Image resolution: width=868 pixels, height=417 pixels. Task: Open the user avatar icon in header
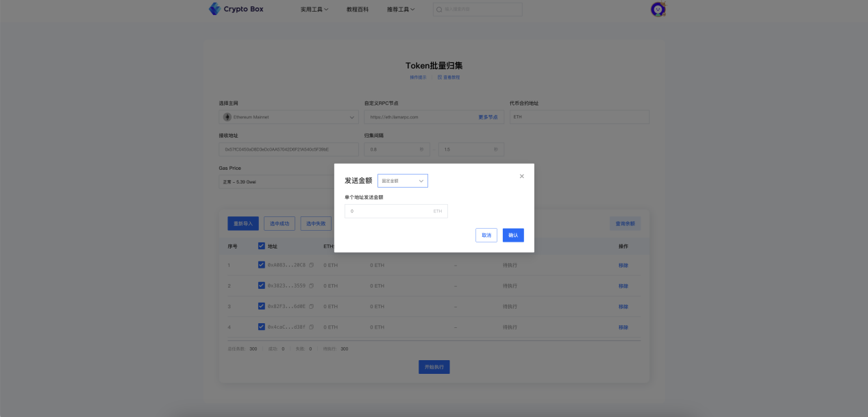(658, 10)
